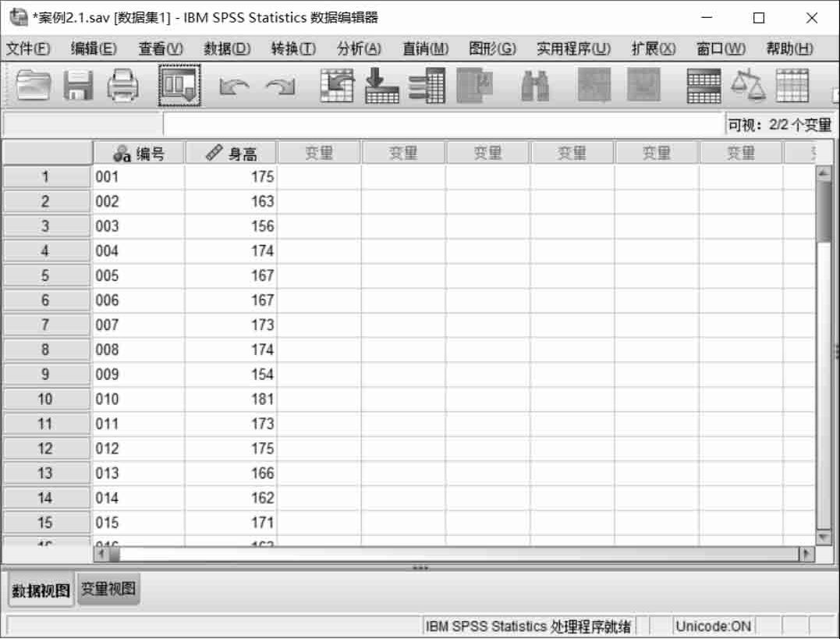This screenshot has width=840, height=639.
Task: Click the Weight cases scale icon
Action: click(749, 85)
